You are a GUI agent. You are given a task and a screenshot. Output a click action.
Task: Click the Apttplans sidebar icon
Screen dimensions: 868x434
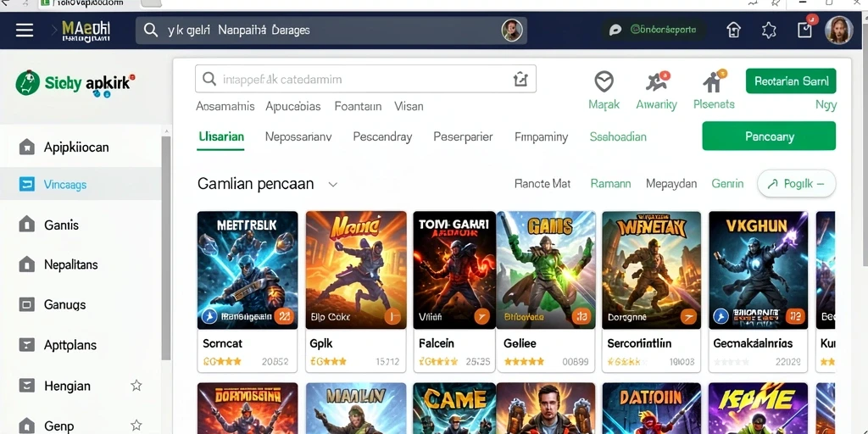coord(26,345)
